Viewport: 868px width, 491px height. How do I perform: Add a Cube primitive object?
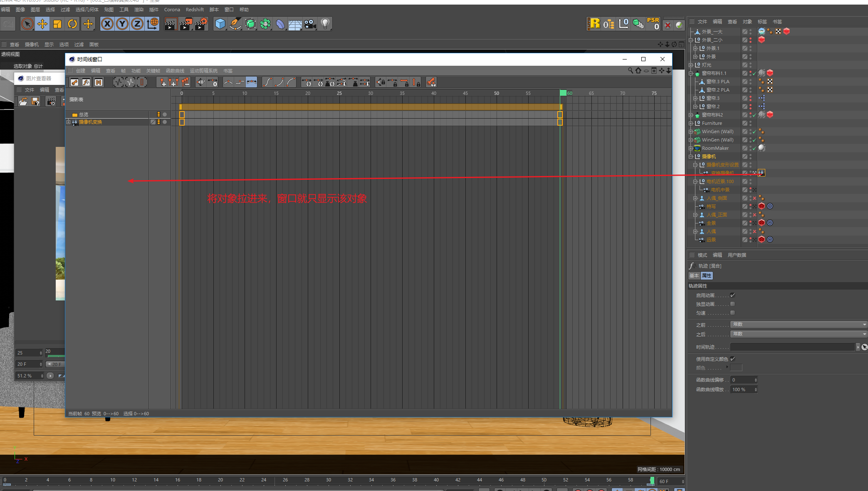pos(220,24)
